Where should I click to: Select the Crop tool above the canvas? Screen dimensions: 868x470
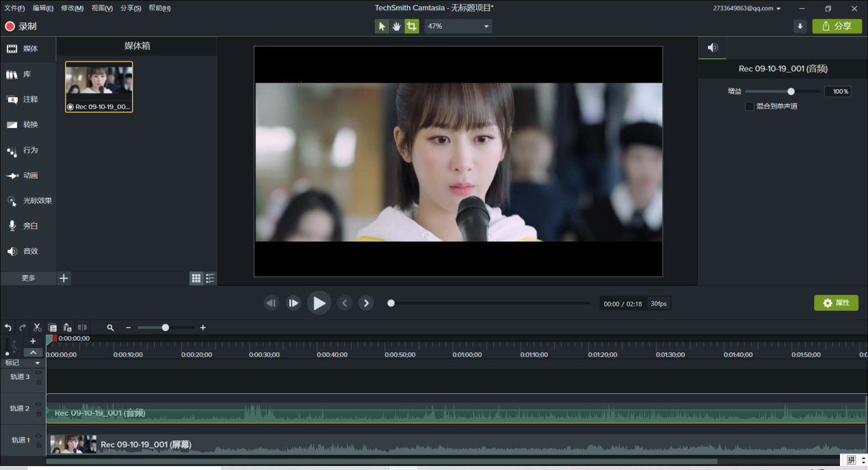pos(411,26)
